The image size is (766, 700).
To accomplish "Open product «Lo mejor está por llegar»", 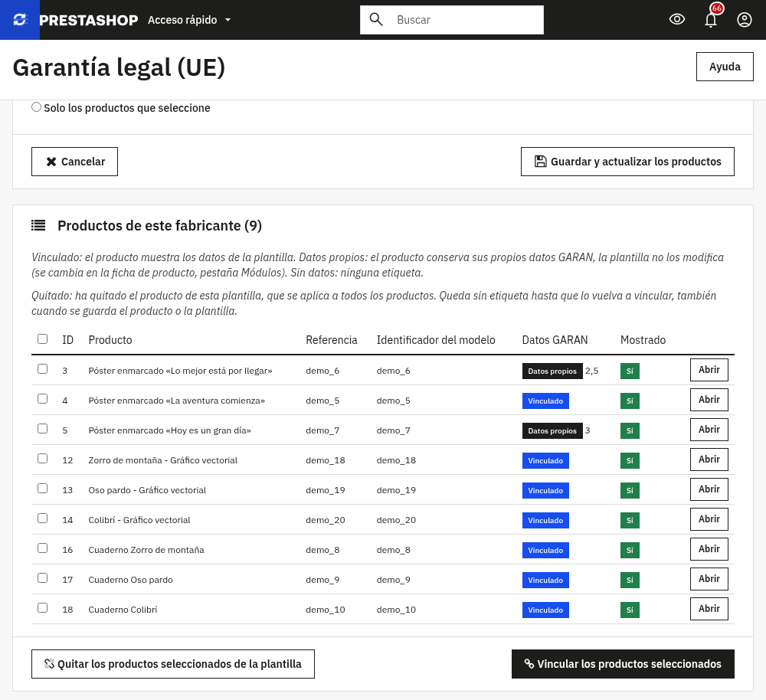I will (709, 370).
